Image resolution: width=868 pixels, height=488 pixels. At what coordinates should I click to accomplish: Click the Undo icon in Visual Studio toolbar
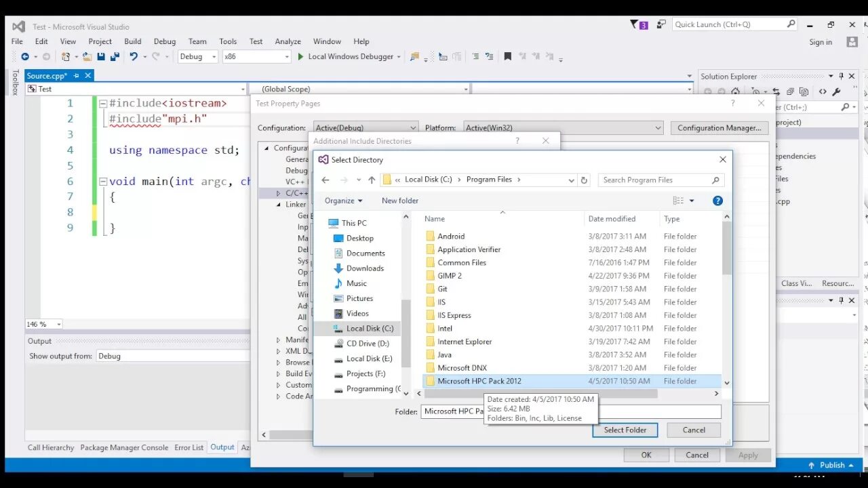click(x=134, y=57)
